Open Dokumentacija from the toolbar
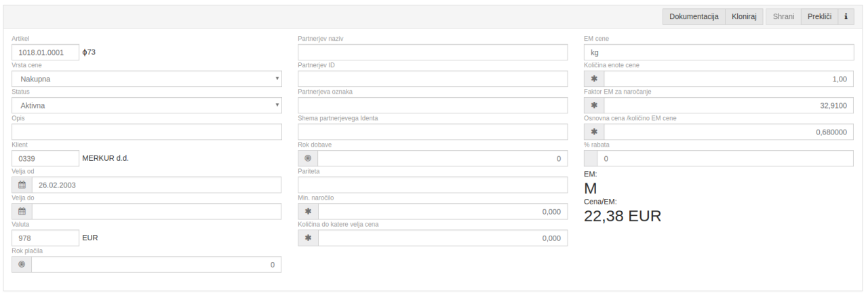This screenshot has height=296, width=868. pos(693,17)
